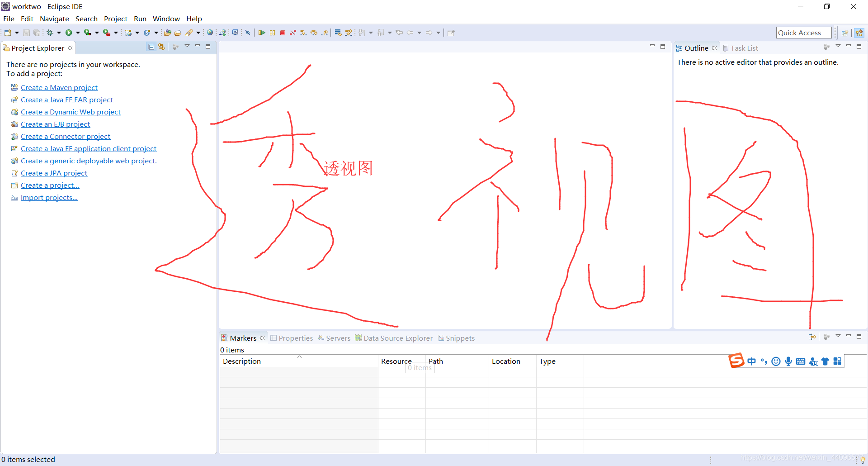868x466 pixels.
Task: Open the Outline View Menu triangle
Action: click(838, 46)
